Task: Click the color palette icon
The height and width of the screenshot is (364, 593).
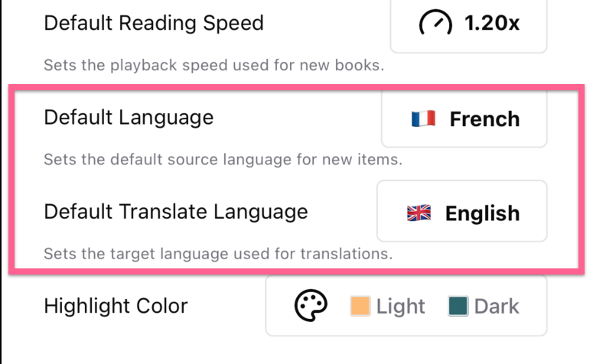Action: pyautogui.click(x=311, y=306)
